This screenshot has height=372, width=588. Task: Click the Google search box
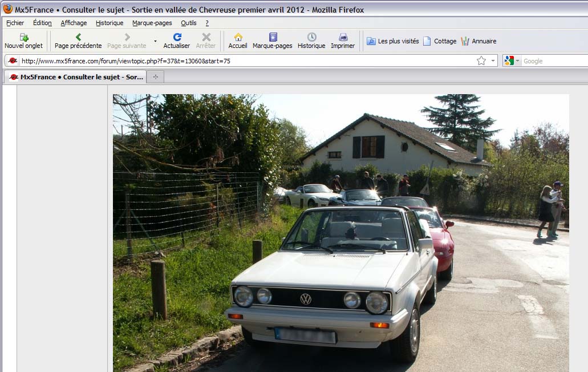[x=555, y=60]
